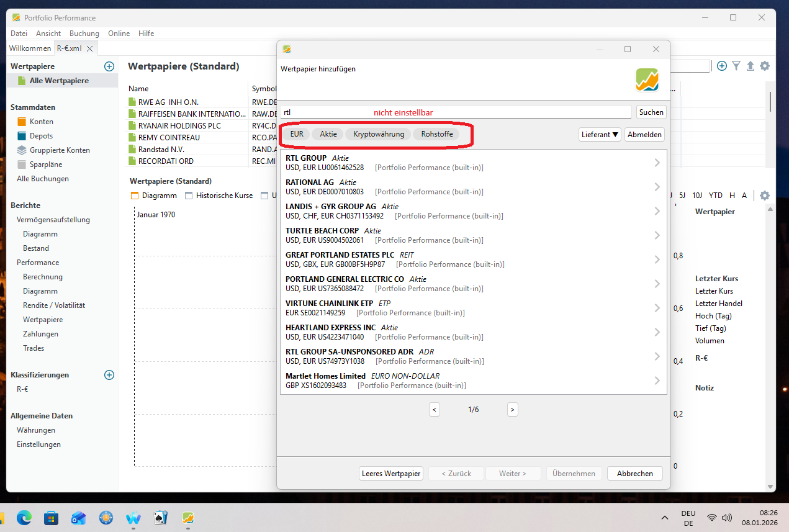Click the Leeres Wertpapier button
This screenshot has width=789, height=532.
[x=391, y=474]
